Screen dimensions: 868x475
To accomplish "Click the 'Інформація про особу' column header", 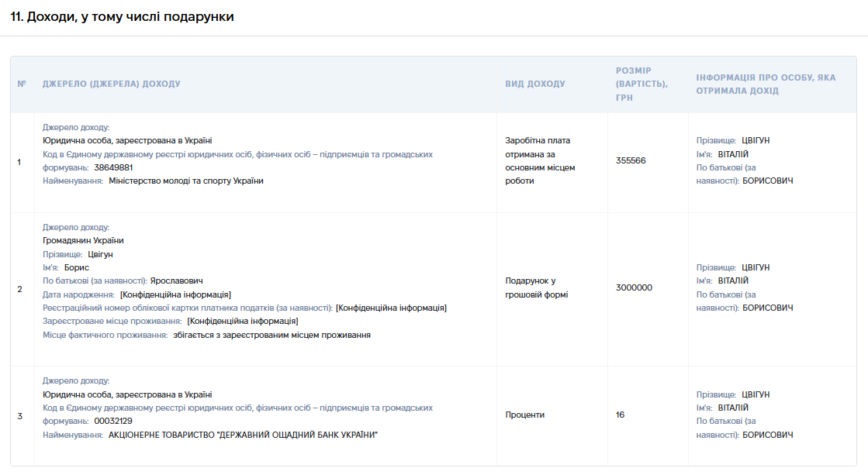I will coord(766,84).
